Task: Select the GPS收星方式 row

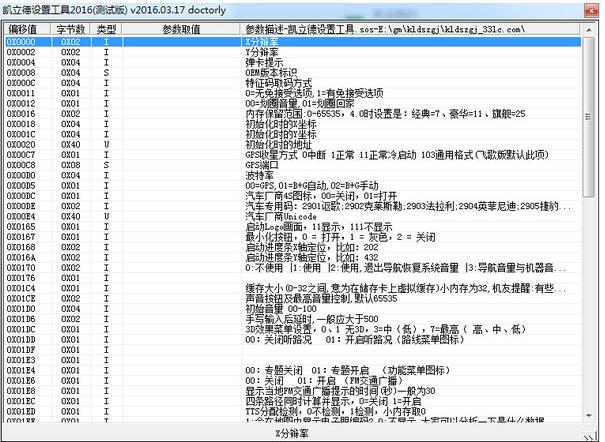Action: 292,155
